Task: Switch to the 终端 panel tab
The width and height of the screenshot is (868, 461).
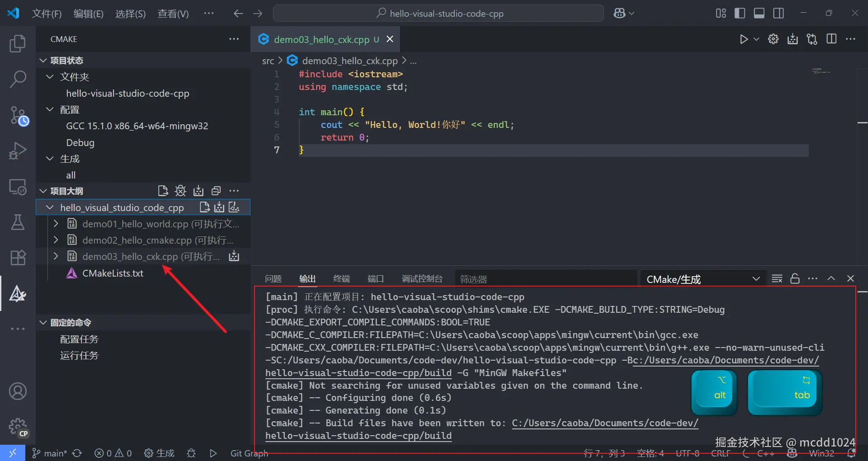Action: pyautogui.click(x=341, y=279)
